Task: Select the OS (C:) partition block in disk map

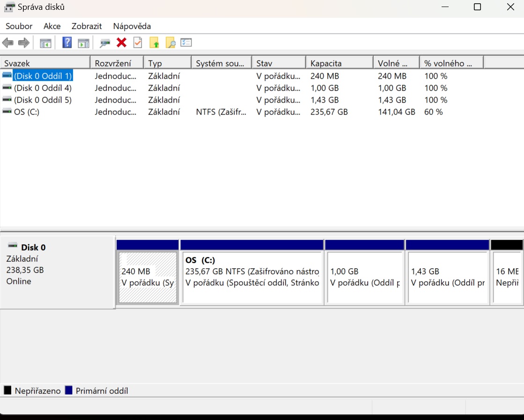Action: click(x=252, y=277)
